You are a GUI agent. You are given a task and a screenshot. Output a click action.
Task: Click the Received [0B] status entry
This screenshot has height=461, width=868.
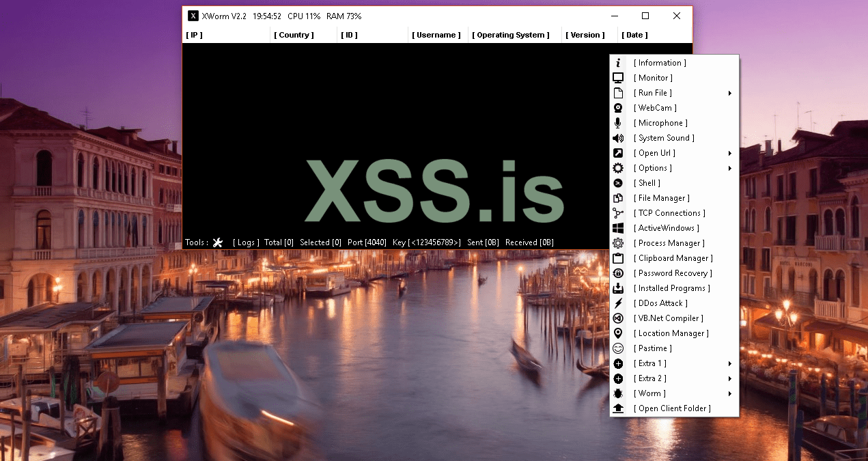[x=529, y=242]
